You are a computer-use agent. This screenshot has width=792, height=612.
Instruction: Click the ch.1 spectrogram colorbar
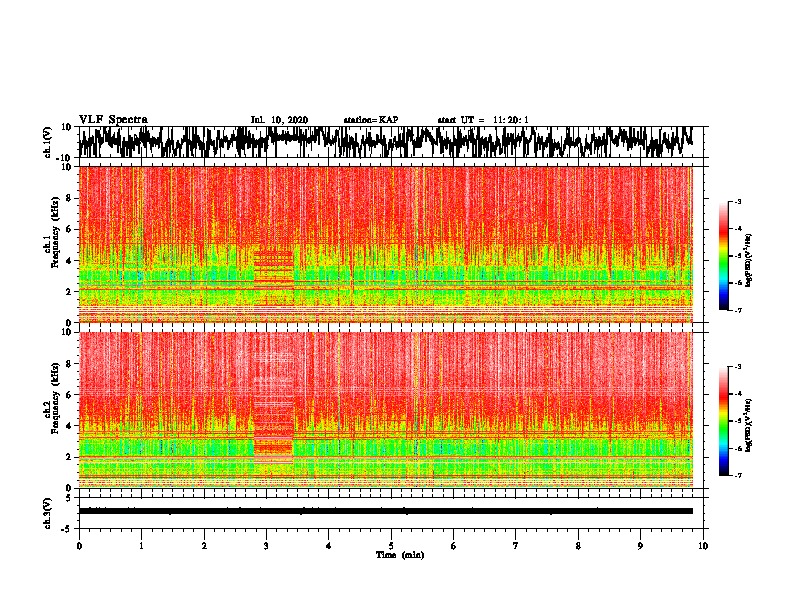click(724, 256)
